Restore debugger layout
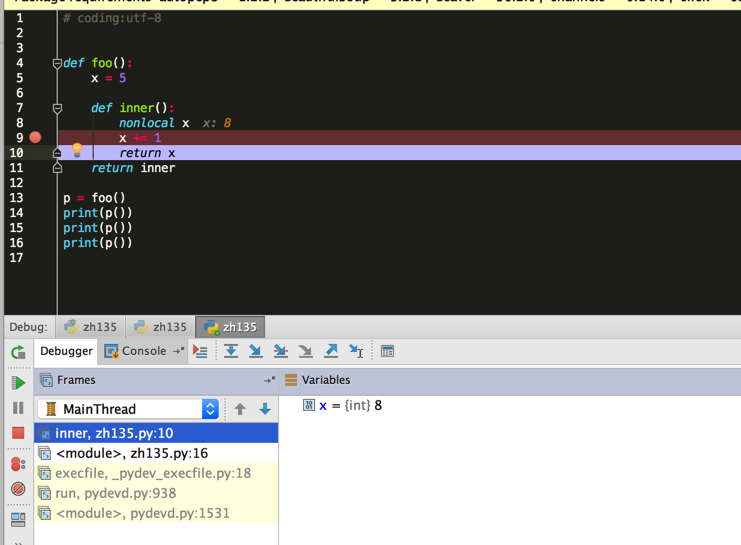Viewport: 741px width, 545px height. click(18, 520)
